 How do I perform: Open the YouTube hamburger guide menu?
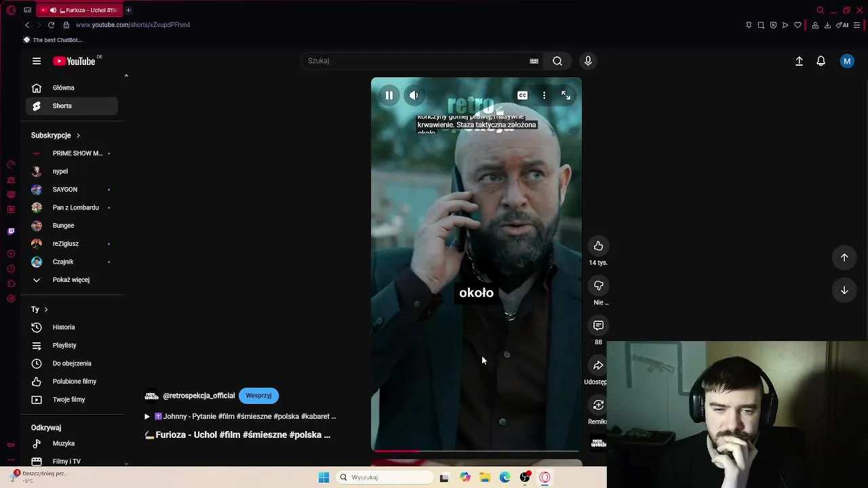coord(37,61)
